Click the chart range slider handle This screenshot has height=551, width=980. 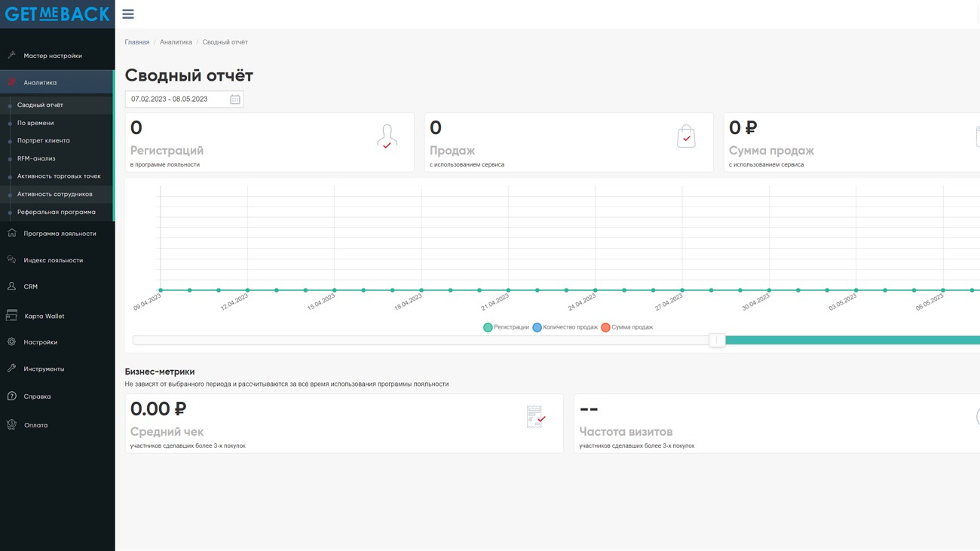[x=717, y=341]
